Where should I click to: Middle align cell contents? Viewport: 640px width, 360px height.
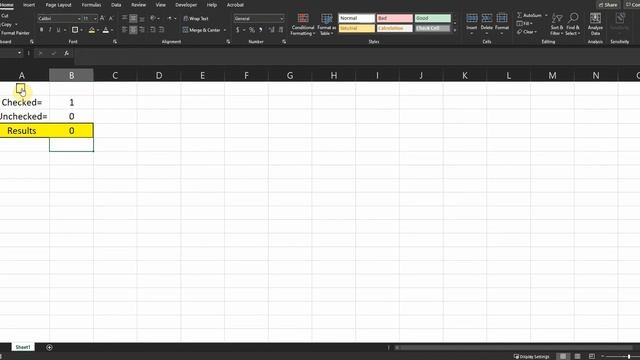(x=133, y=18)
